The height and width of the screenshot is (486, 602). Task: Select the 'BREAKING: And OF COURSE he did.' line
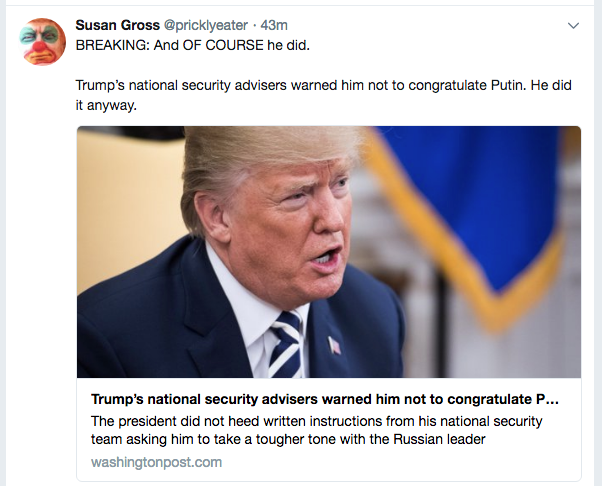pos(192,45)
